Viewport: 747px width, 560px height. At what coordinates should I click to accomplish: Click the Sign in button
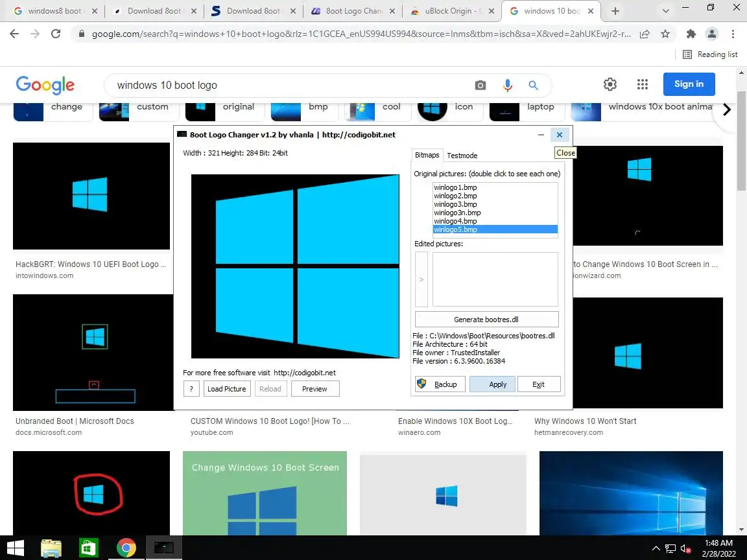coord(689,84)
